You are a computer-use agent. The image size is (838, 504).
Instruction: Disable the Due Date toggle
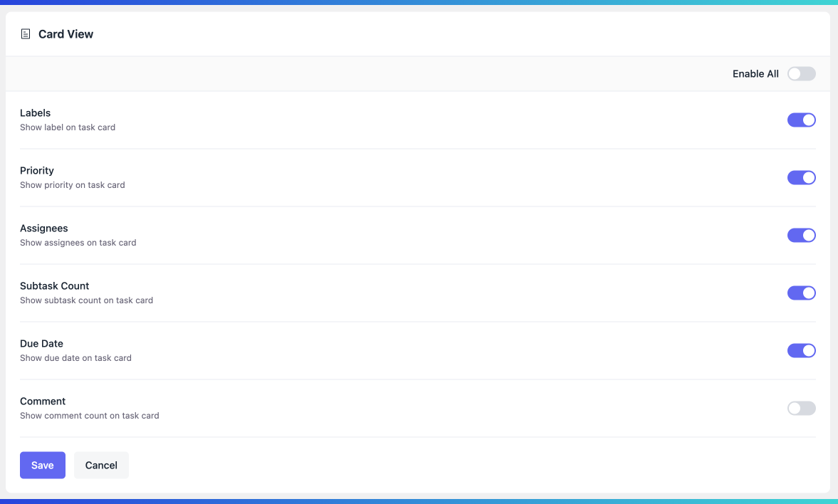click(801, 350)
